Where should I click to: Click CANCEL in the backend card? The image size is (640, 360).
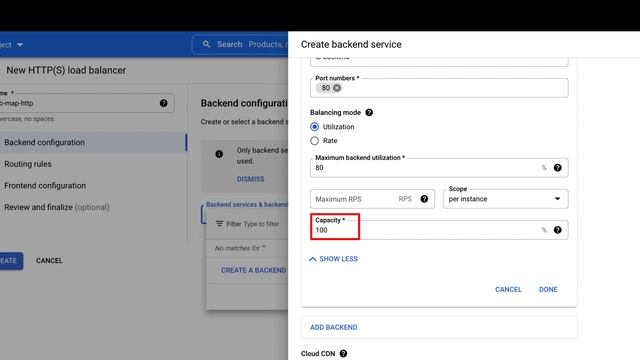508,289
